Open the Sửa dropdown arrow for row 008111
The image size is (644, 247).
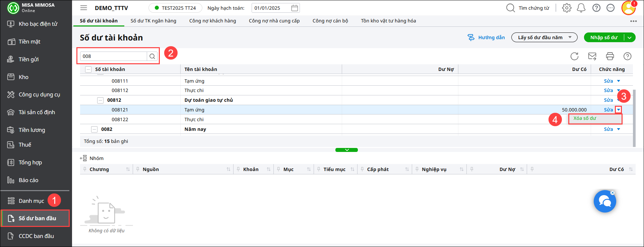619,81
